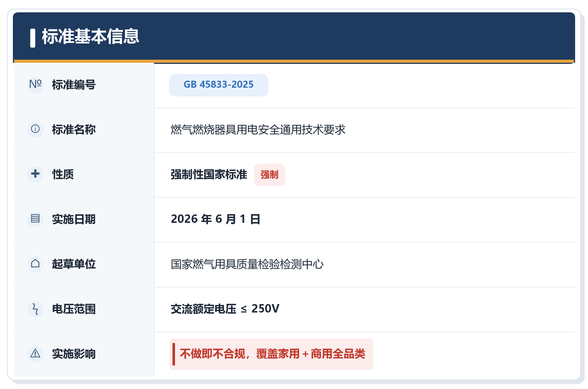Click the text 燃气燃烧器具用电安全通用技术要求
Viewport: 588px width, 389px height.
[258, 130]
